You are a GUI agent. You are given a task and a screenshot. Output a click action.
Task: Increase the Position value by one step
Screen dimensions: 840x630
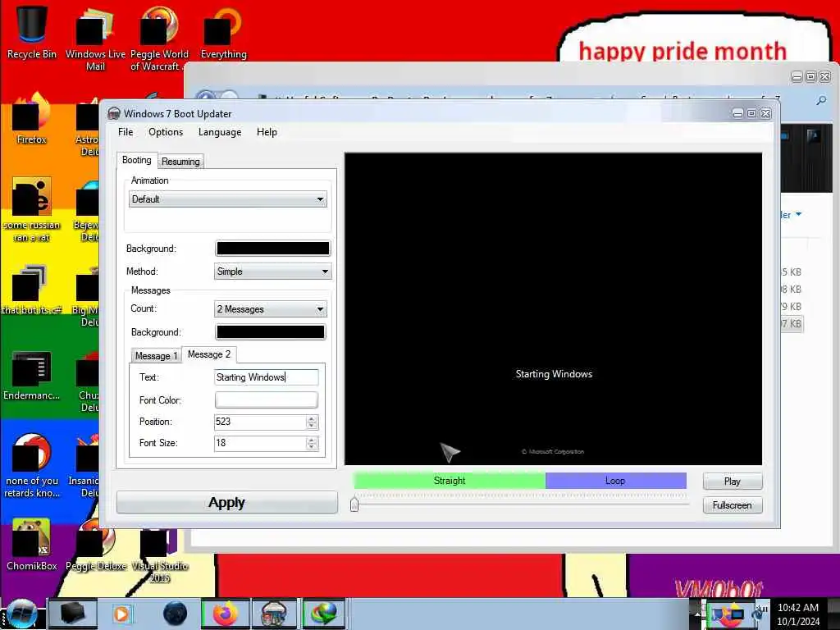tap(313, 418)
